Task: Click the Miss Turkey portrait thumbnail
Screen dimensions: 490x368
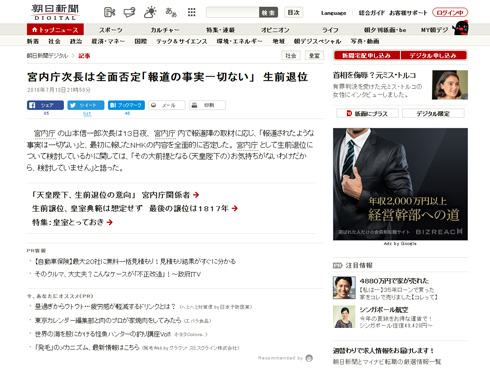Action: tap(450, 85)
